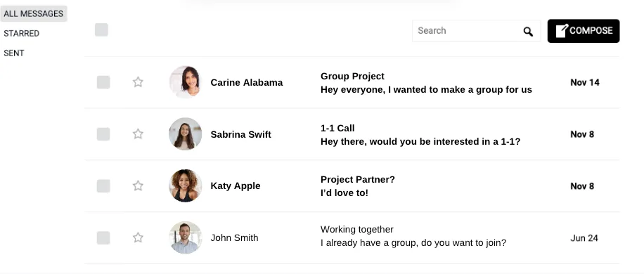Switch to the Starred folder
Screen dimensions: 644x274
(21, 33)
